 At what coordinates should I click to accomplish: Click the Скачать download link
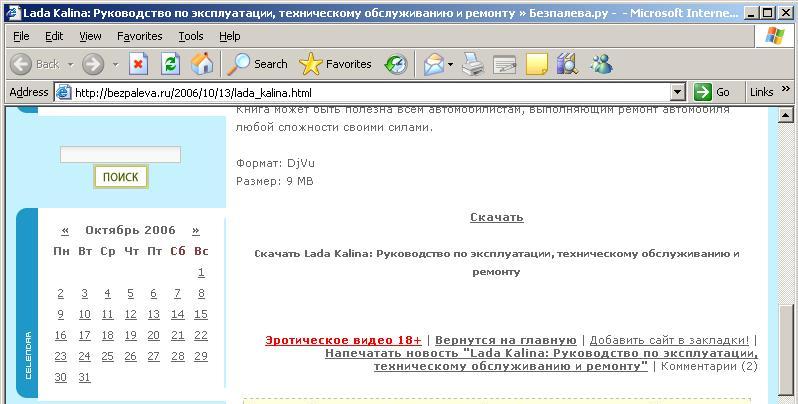496,217
